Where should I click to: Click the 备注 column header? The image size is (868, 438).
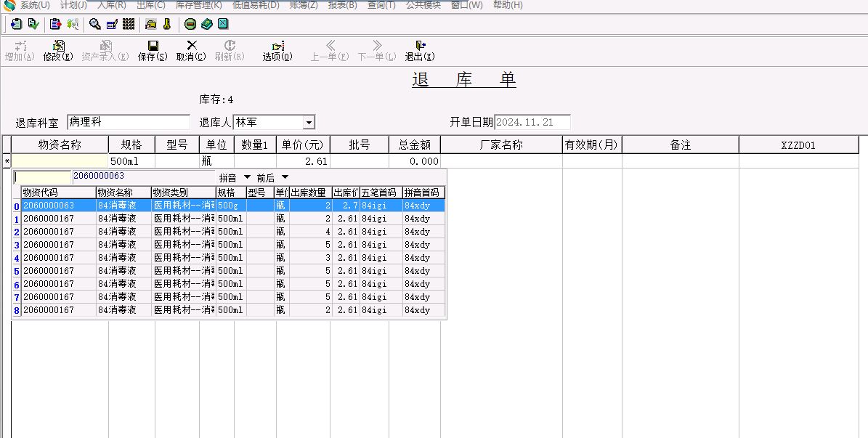pyautogui.click(x=681, y=145)
